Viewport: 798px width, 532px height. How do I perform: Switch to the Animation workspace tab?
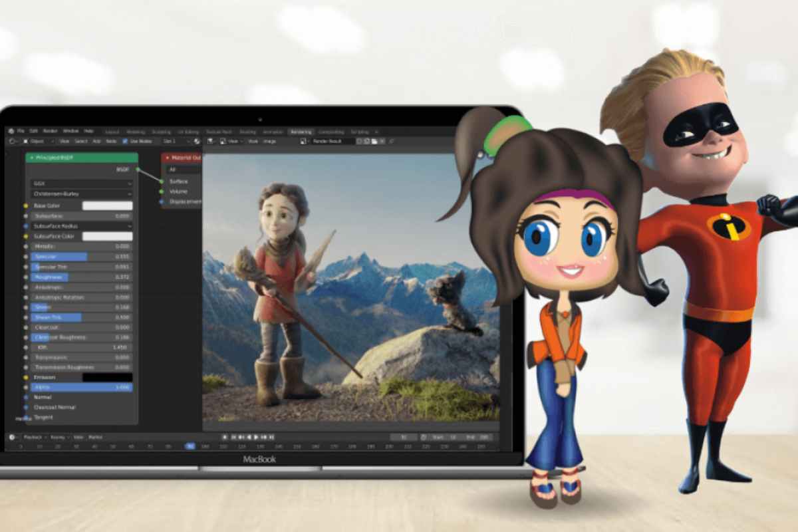tap(273, 132)
